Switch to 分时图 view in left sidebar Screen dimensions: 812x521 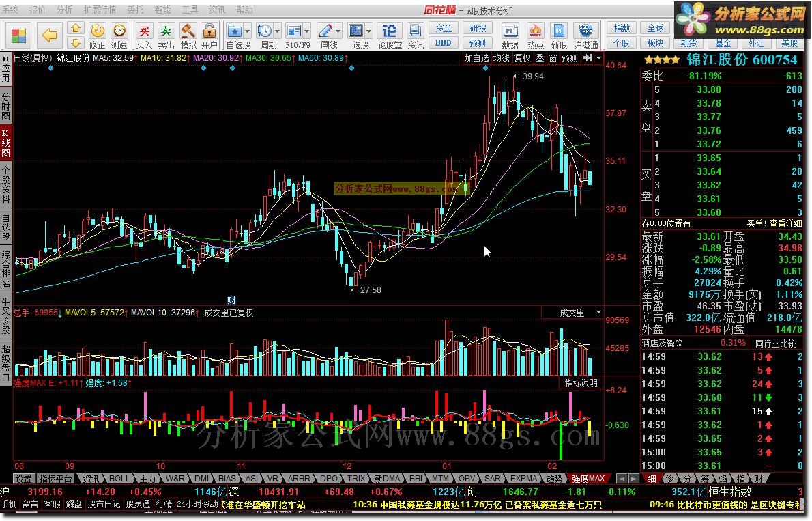tap(5, 106)
